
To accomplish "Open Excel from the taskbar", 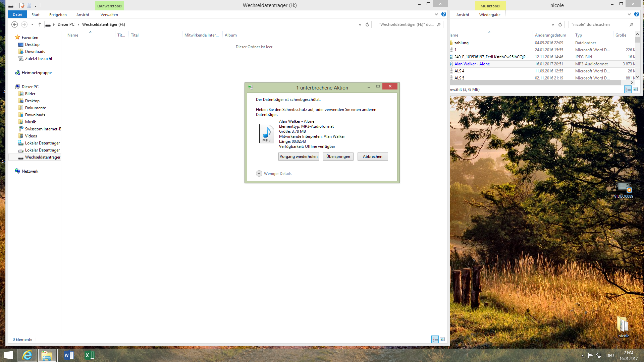I will pyautogui.click(x=90, y=355).
